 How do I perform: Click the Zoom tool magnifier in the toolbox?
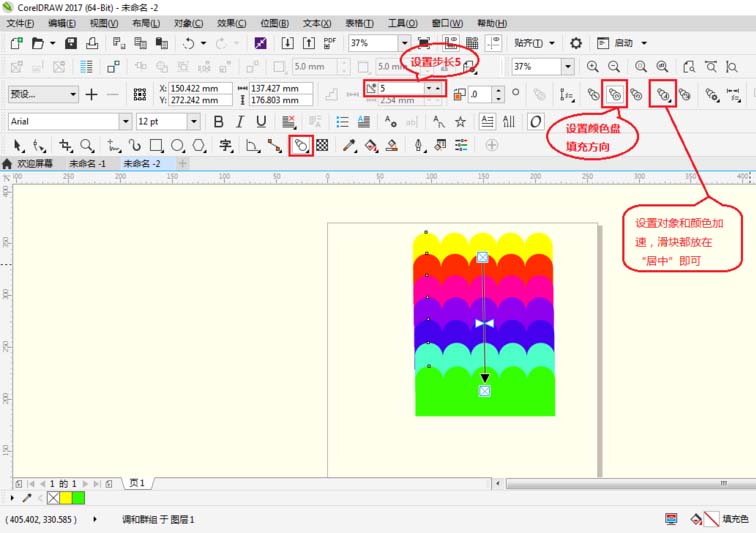pos(87,145)
